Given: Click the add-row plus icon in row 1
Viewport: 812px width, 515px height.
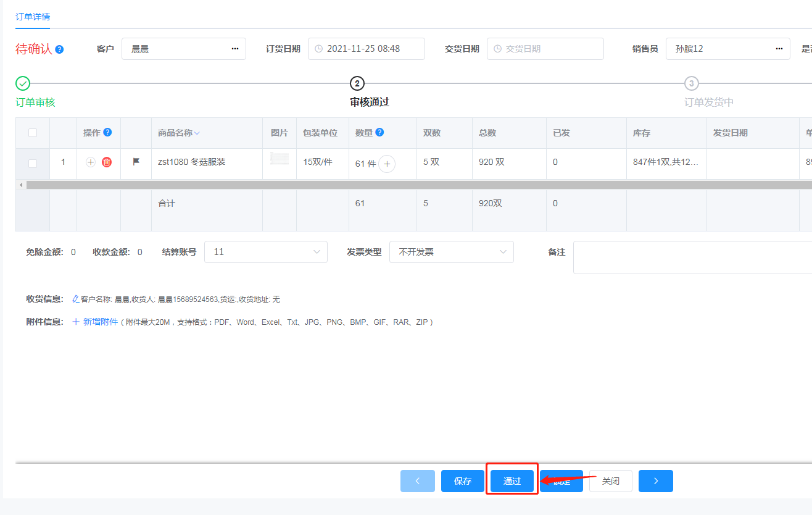Looking at the screenshot, I should 91,162.
